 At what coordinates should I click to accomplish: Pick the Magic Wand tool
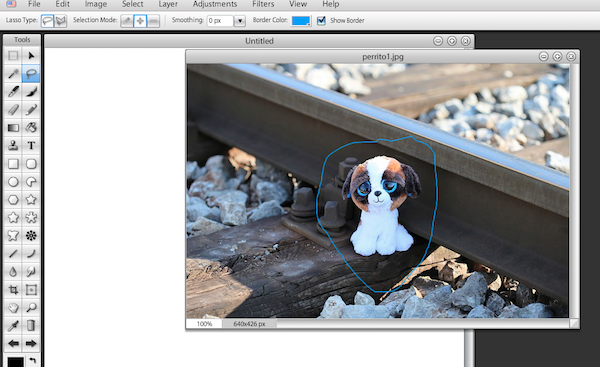[13, 73]
